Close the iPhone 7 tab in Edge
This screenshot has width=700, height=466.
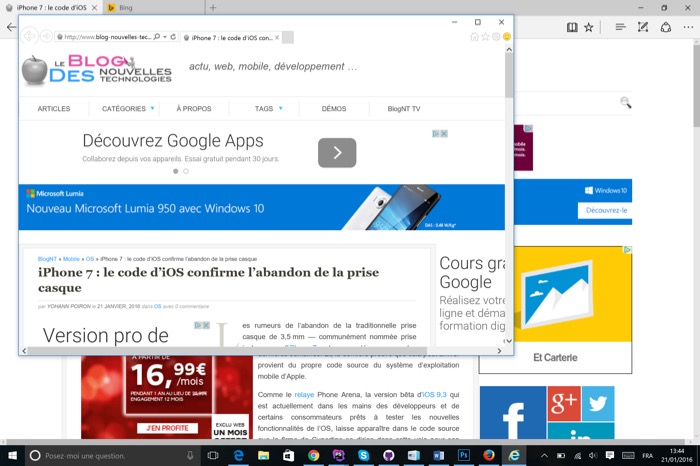[94, 8]
